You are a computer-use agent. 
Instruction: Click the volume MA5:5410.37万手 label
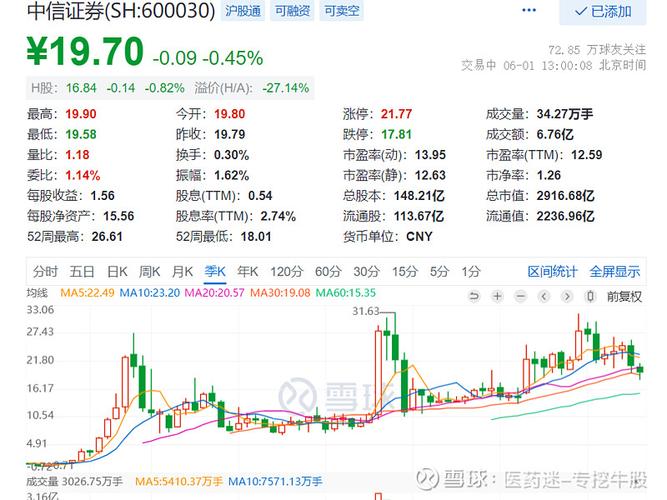click(179, 482)
